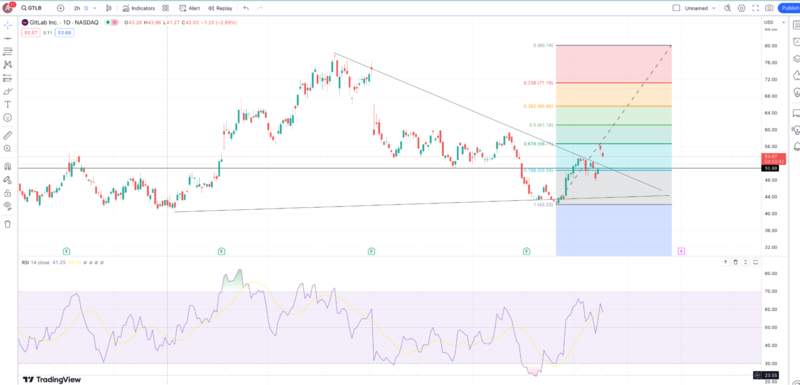The image size is (800, 385).
Task: Select the zoom in tool
Action: [8, 149]
